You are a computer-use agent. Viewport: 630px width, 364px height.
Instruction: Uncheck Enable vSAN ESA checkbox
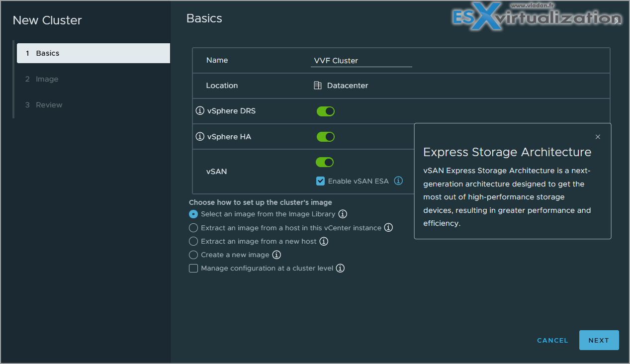[320, 181]
